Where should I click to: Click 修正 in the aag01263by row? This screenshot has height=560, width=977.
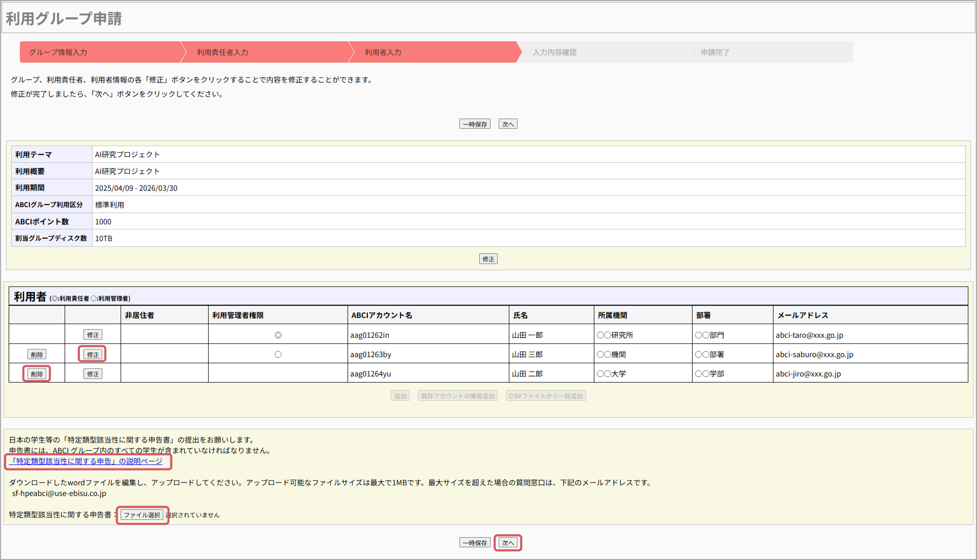coord(93,355)
